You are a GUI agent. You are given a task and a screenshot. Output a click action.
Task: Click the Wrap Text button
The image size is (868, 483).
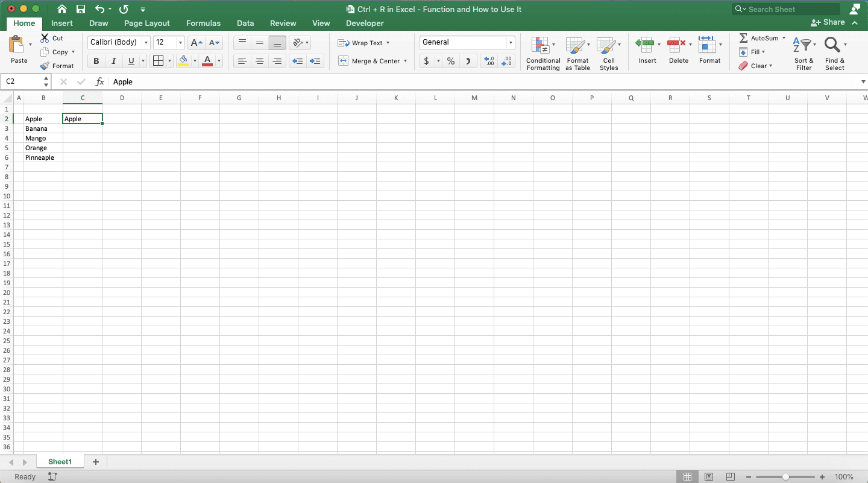click(363, 43)
